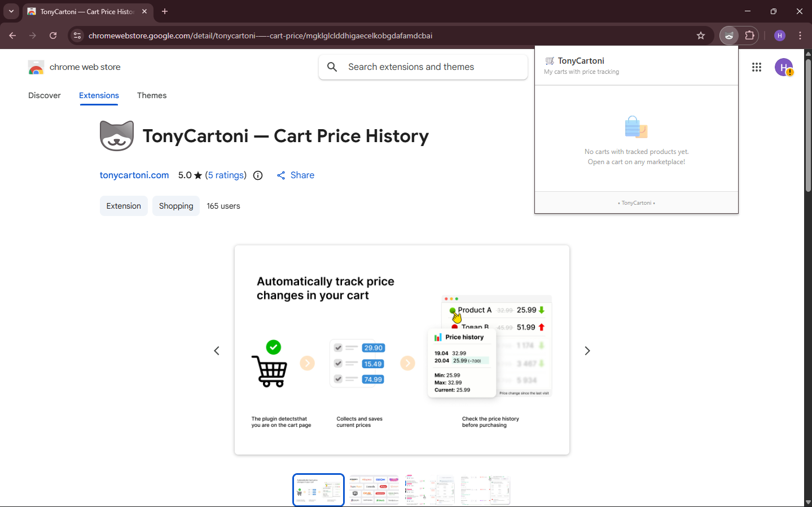Click the share icon next to Share
This screenshot has height=507, width=812.
pos(281,175)
